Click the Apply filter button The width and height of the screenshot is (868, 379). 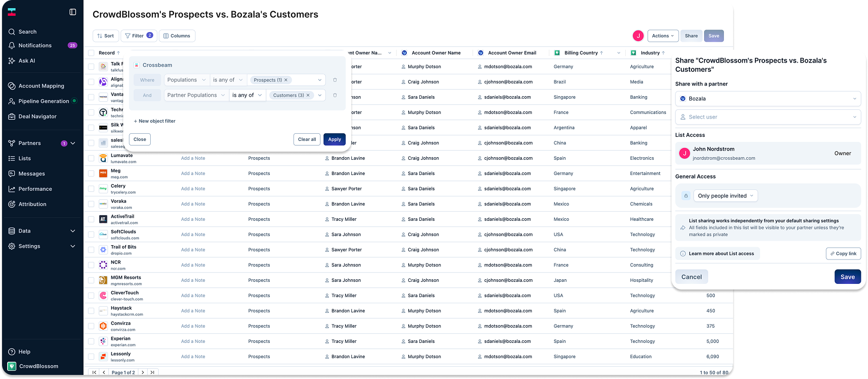(334, 139)
